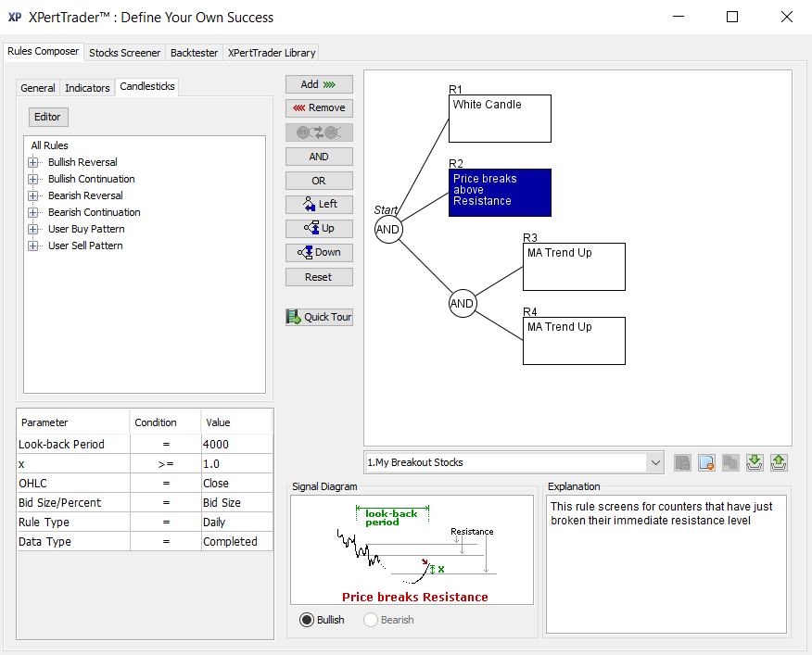Click the OR operator button

click(x=319, y=181)
